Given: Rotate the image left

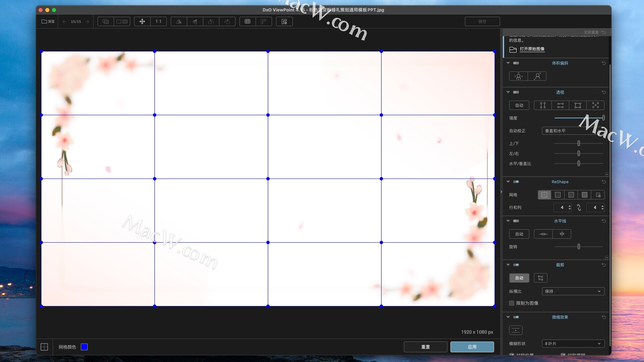Looking at the screenshot, I should (x=211, y=21).
